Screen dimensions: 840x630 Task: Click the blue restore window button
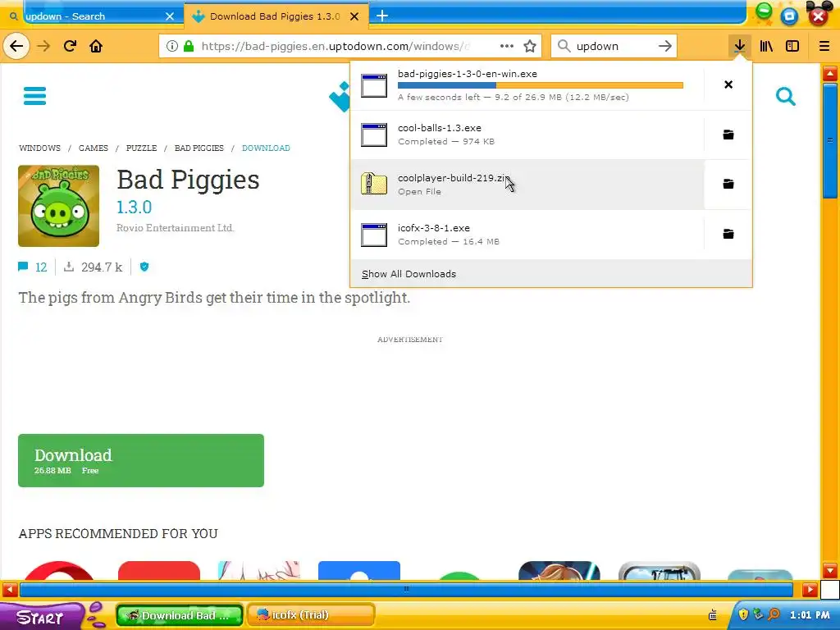[x=790, y=16]
